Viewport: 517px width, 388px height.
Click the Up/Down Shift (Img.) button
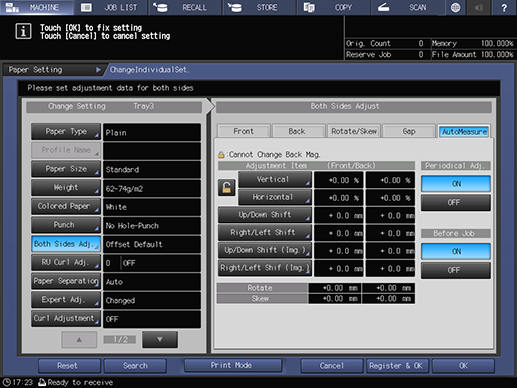(x=265, y=250)
